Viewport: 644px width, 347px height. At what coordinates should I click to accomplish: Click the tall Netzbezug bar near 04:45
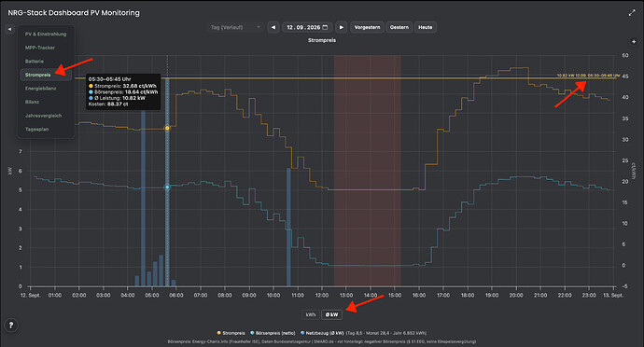143,198
